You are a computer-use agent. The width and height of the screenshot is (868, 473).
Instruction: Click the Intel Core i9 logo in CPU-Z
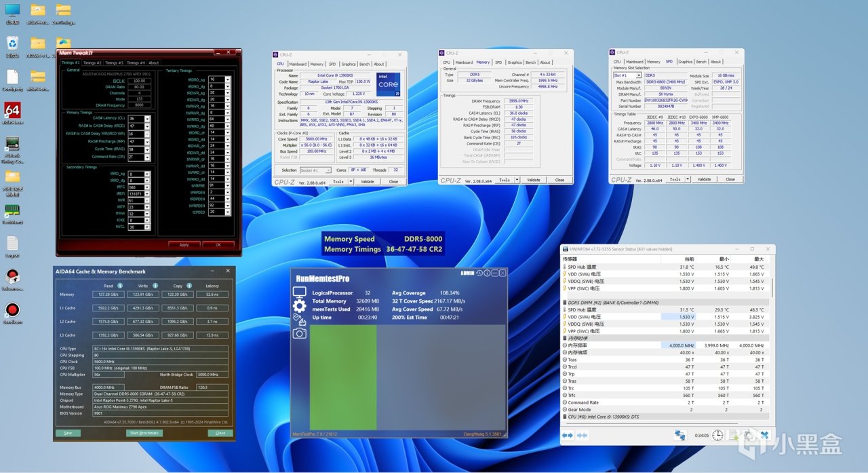(x=389, y=84)
